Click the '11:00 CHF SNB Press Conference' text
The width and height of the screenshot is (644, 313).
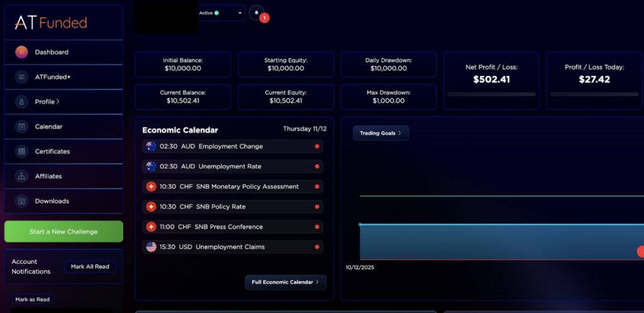pos(211,227)
